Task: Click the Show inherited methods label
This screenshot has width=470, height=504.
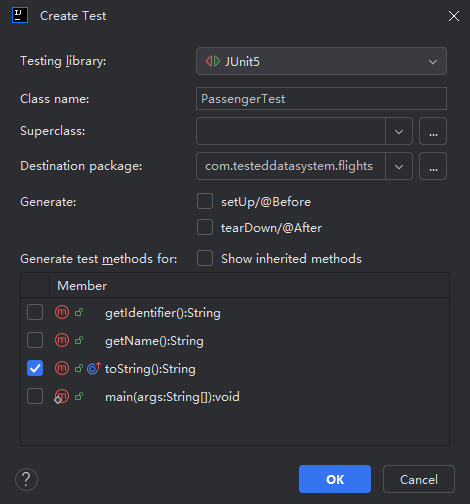Action: click(291, 259)
